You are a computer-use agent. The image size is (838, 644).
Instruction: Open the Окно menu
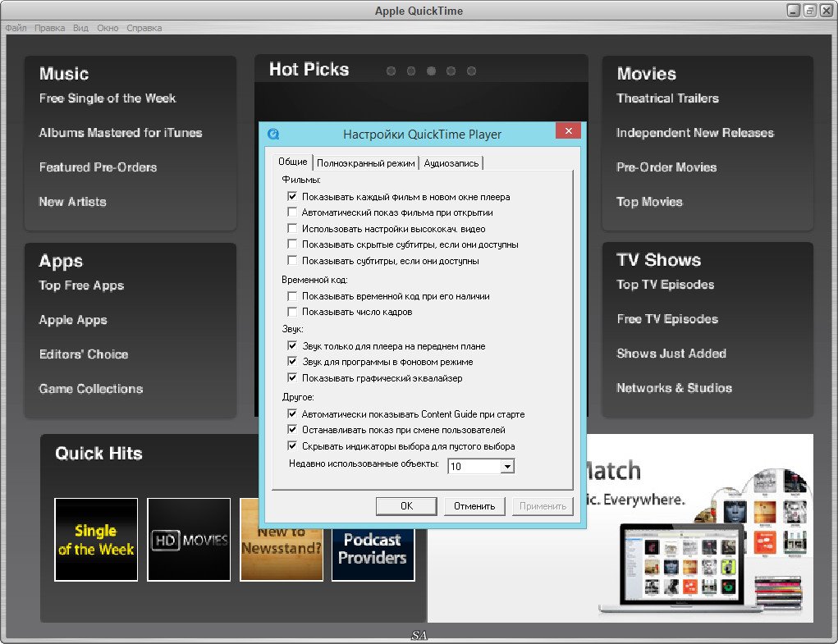[108, 28]
